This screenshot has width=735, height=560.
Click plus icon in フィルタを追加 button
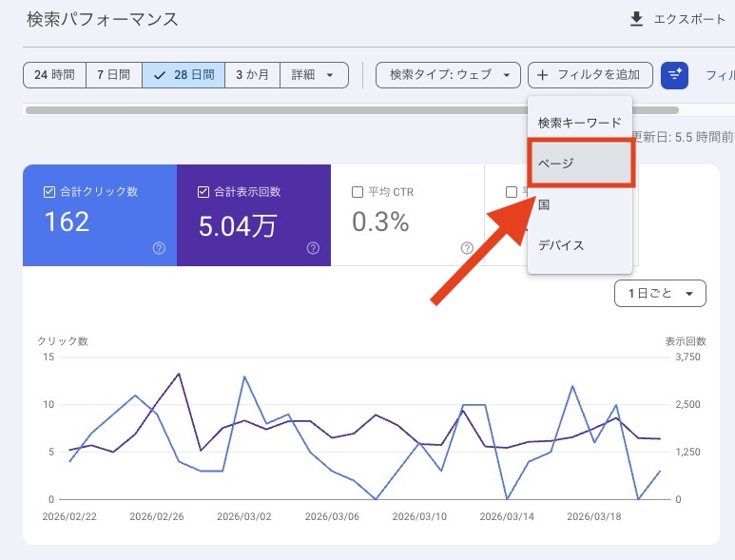pos(542,75)
